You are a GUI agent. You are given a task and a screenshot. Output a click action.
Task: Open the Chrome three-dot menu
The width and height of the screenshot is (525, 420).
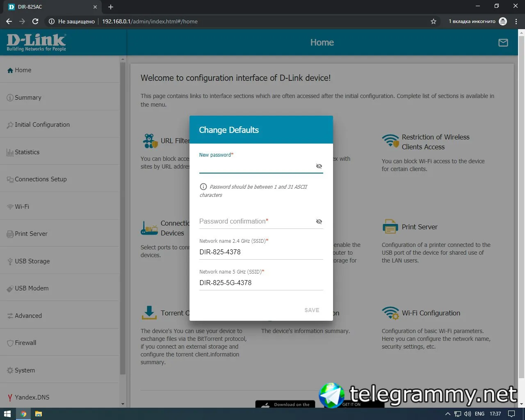tap(516, 21)
